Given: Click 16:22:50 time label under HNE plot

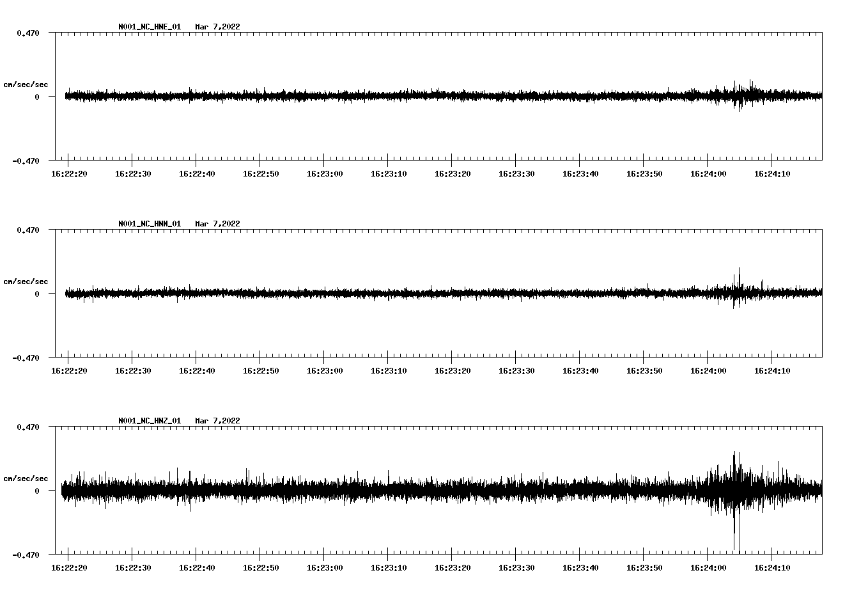Looking at the screenshot, I should pos(261,173).
